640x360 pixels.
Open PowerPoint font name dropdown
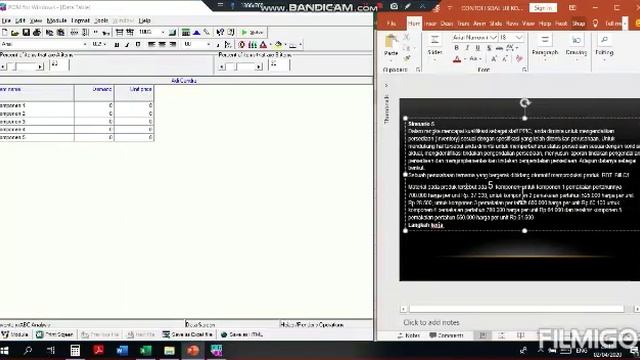(x=493, y=38)
